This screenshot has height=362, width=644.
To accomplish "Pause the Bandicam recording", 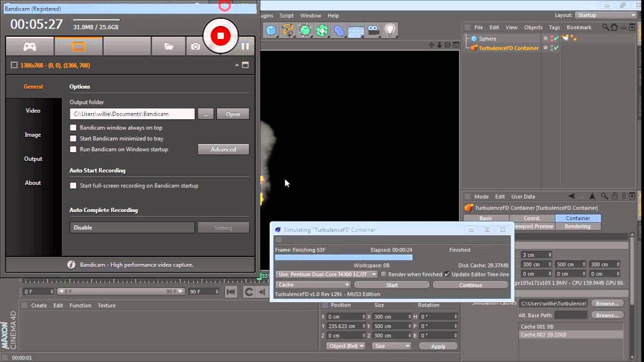I will coord(245,46).
